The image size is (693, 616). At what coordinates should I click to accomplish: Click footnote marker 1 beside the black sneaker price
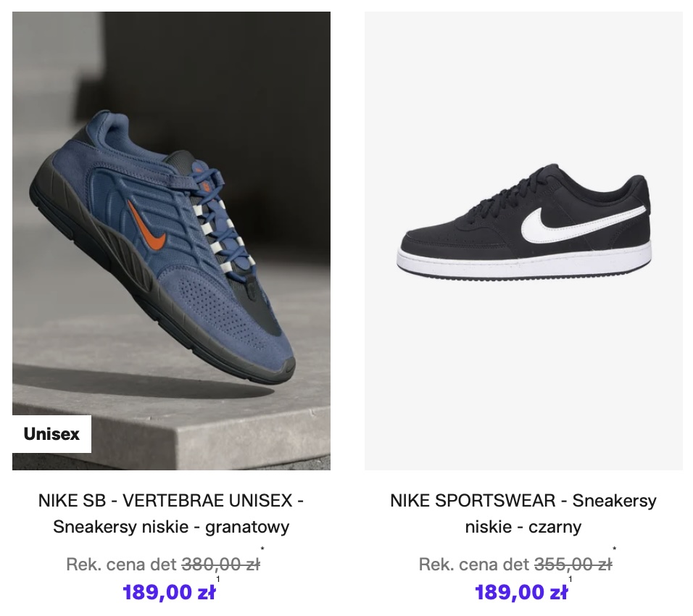(x=570, y=579)
